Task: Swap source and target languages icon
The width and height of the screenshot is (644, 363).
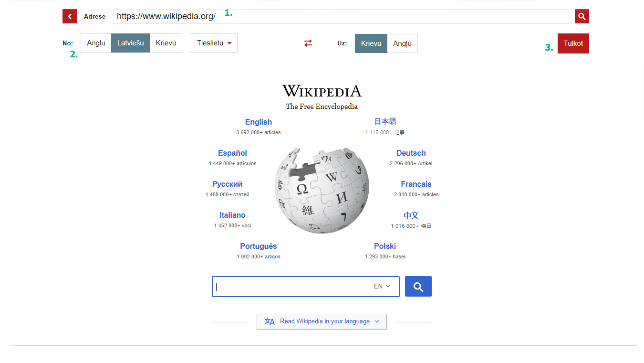Action: pyautogui.click(x=308, y=43)
